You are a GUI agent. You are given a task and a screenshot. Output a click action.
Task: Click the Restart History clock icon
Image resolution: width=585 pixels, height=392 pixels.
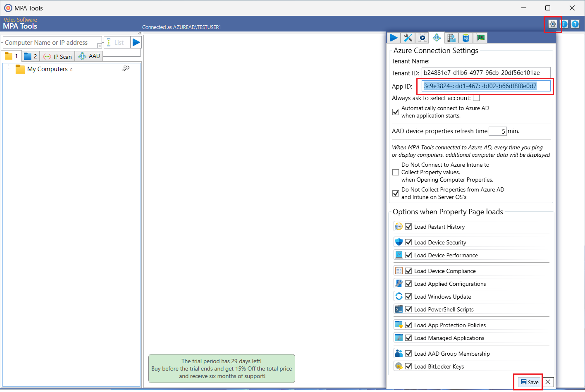coord(399,227)
